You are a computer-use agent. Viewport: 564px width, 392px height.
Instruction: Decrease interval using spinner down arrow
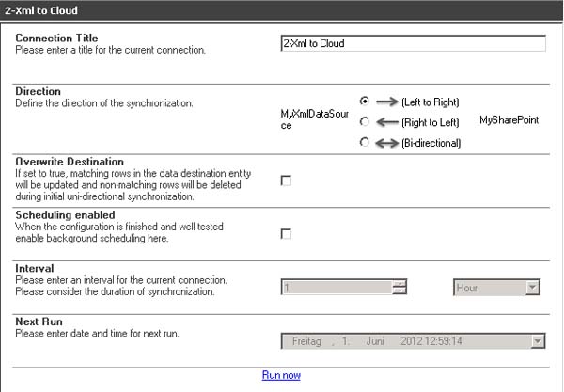click(x=399, y=291)
